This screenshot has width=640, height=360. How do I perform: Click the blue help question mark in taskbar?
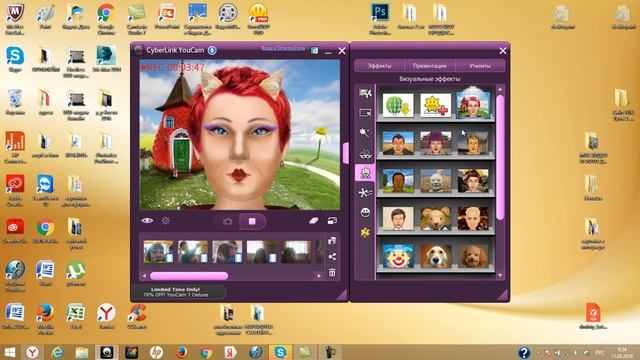click(524, 352)
